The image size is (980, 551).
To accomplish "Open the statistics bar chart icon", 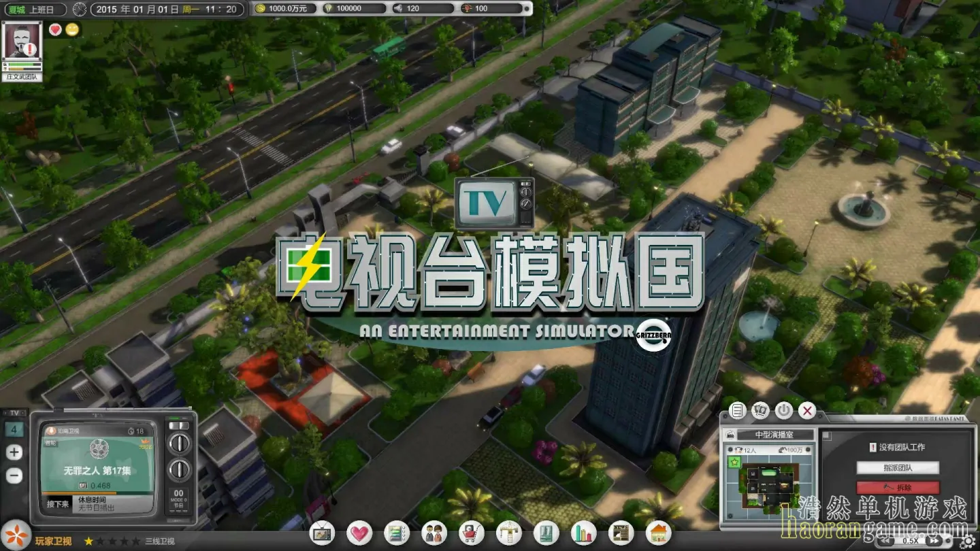I will pyautogui.click(x=584, y=533).
